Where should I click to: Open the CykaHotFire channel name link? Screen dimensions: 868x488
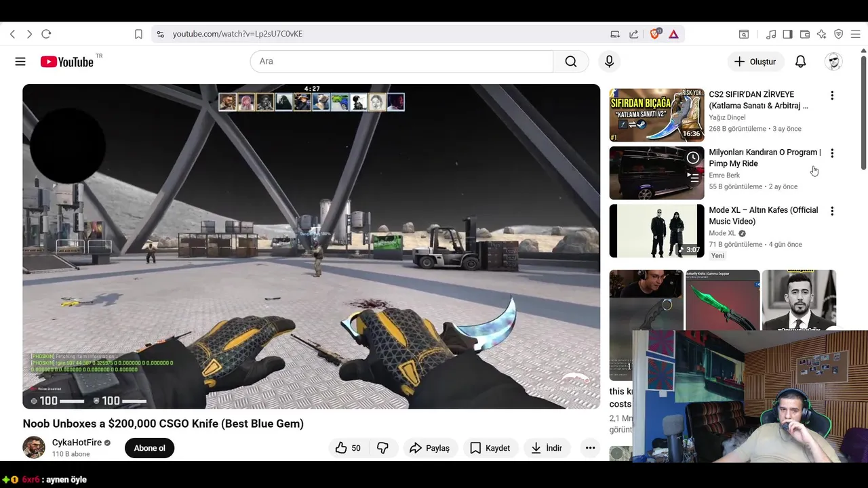[77, 443]
